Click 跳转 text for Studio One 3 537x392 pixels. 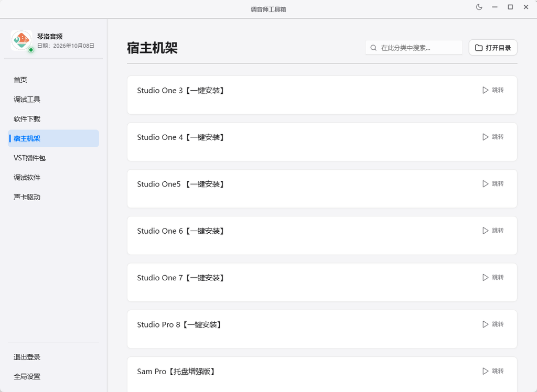click(x=498, y=90)
